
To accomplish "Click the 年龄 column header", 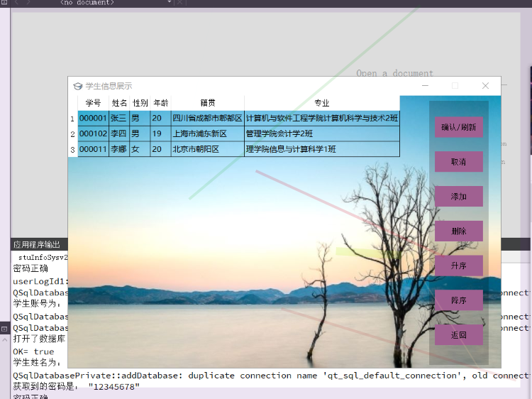I will tap(160, 103).
